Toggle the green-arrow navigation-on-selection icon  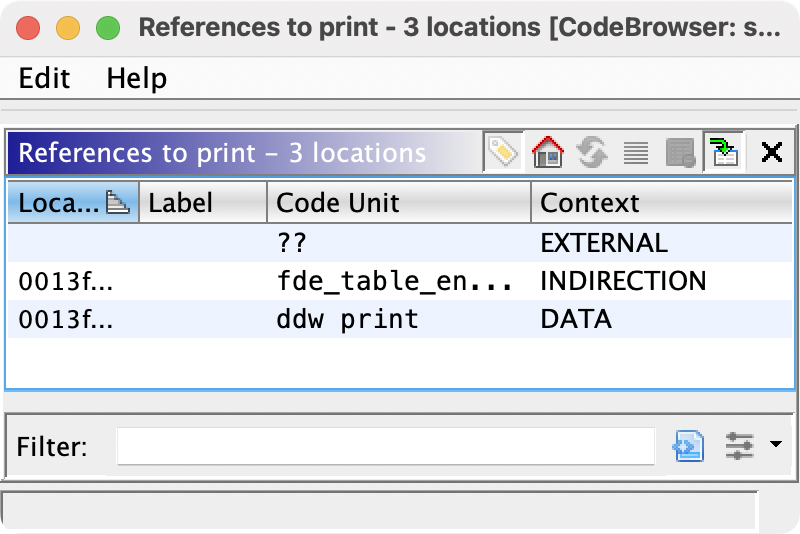point(724,152)
